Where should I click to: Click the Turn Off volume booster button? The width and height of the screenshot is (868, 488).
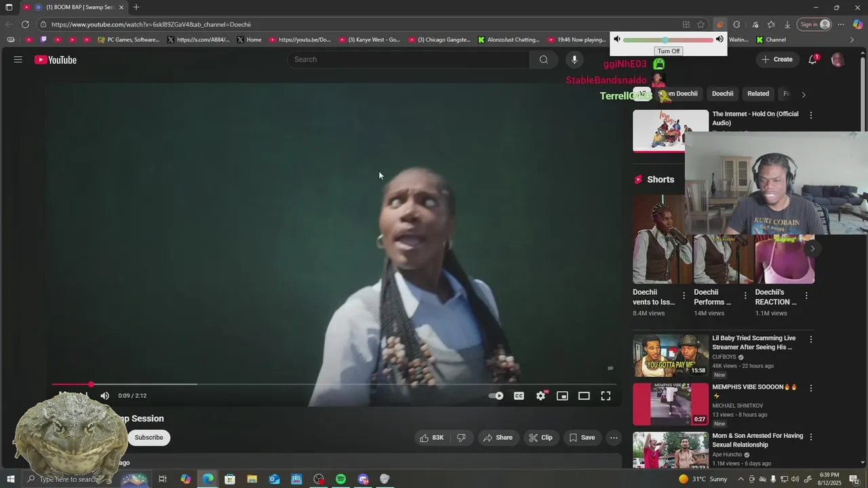(x=668, y=52)
